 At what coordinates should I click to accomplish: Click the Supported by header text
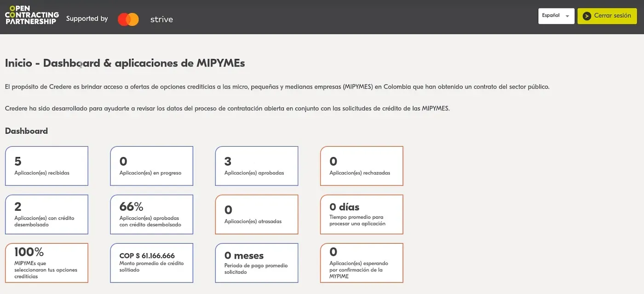[x=87, y=19]
